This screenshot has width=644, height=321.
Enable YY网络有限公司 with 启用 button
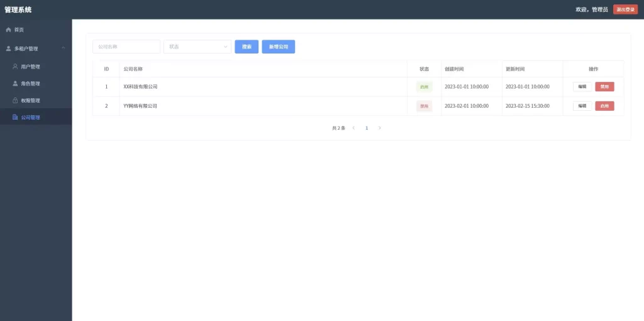(604, 106)
